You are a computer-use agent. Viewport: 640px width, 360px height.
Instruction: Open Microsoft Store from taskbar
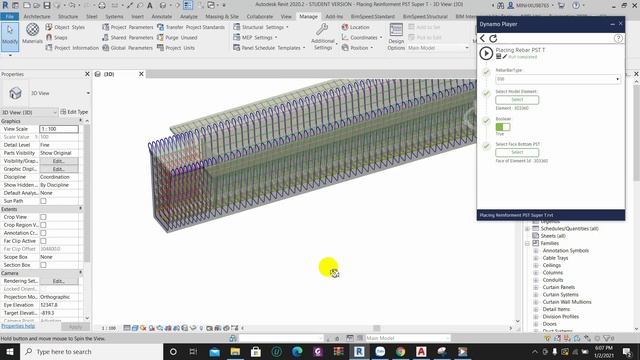[256, 351]
